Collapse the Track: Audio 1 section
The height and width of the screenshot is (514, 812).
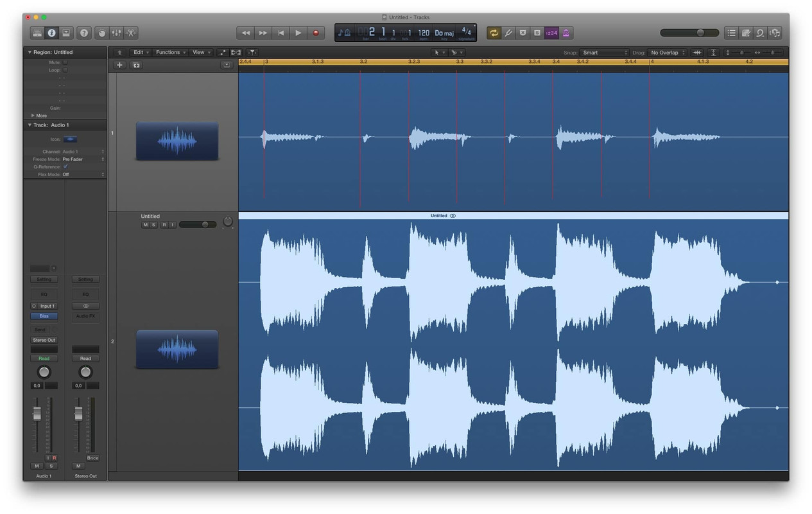point(30,125)
